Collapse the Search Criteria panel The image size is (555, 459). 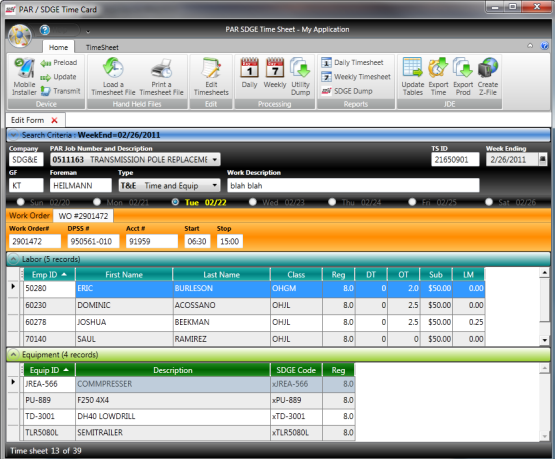13,135
